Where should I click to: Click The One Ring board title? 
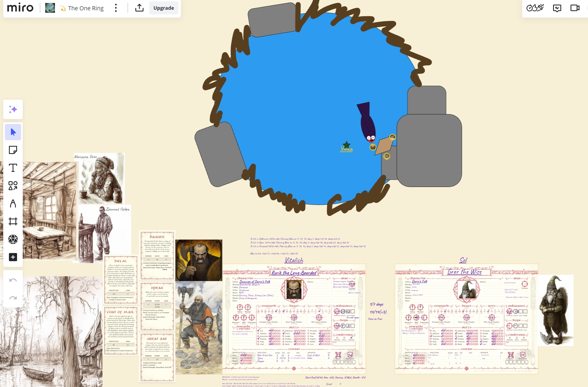point(86,8)
